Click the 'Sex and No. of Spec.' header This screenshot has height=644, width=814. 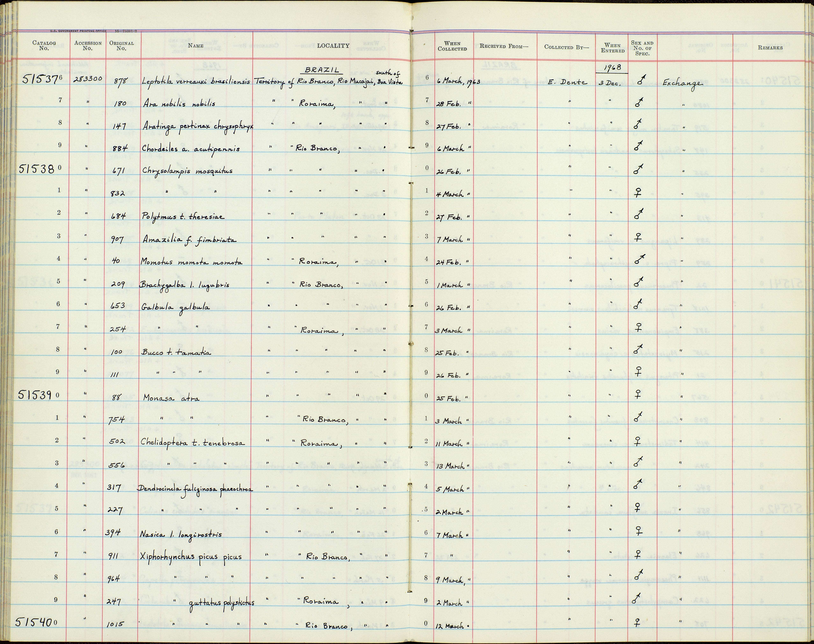click(x=642, y=48)
